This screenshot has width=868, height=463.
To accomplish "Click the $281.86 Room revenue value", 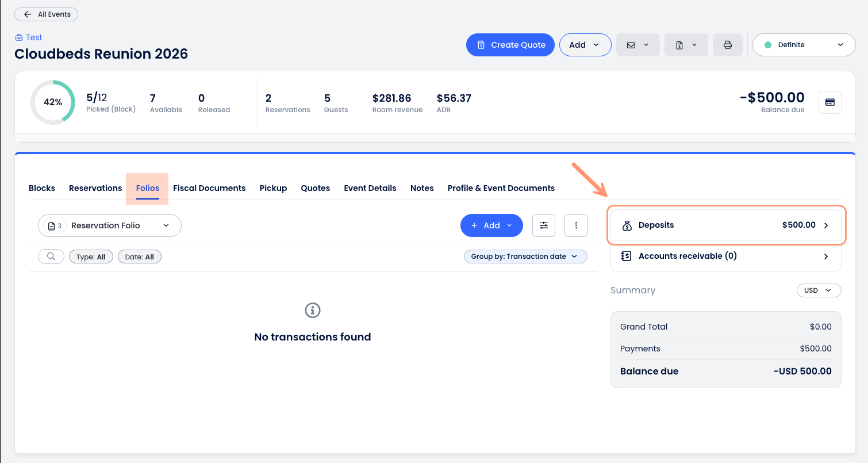I will click(391, 98).
